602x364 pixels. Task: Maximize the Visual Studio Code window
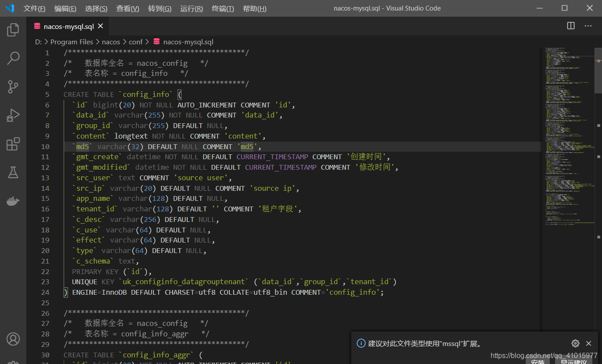565,8
